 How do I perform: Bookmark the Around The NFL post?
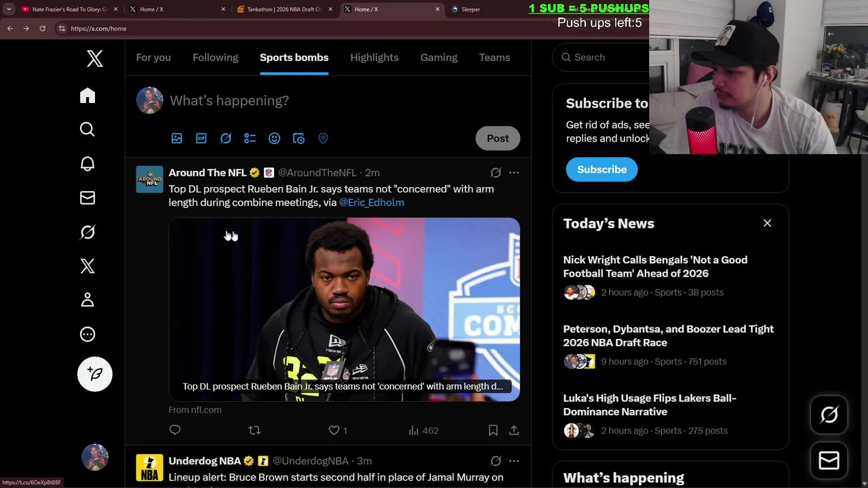[x=493, y=430]
